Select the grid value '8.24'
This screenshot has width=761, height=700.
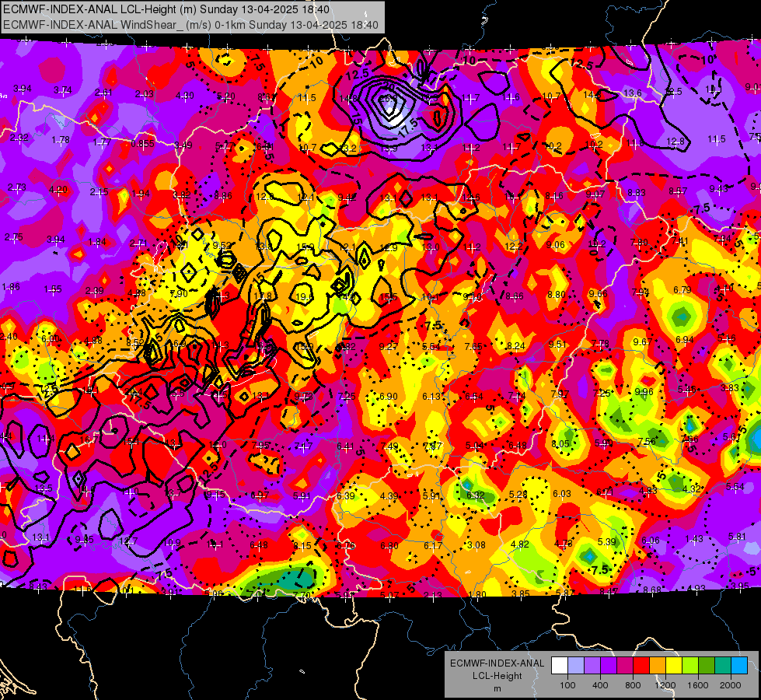tap(516, 346)
